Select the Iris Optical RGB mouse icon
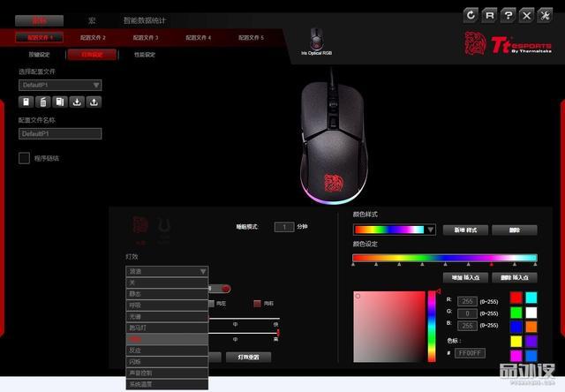 coord(316,39)
